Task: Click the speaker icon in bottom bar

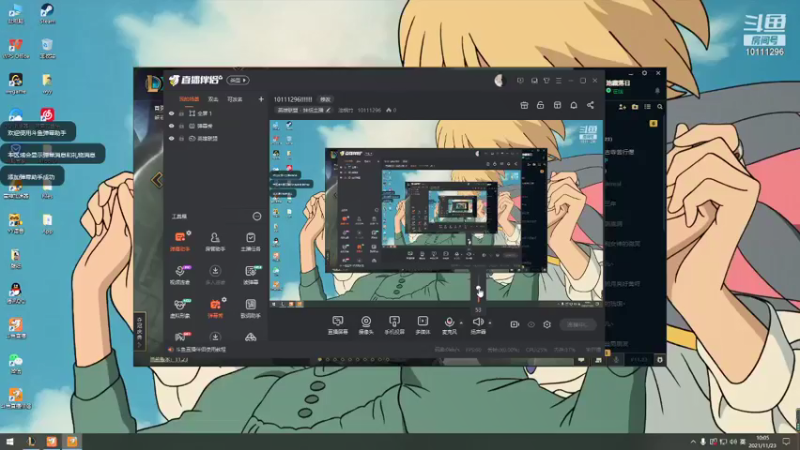Action: (478, 322)
